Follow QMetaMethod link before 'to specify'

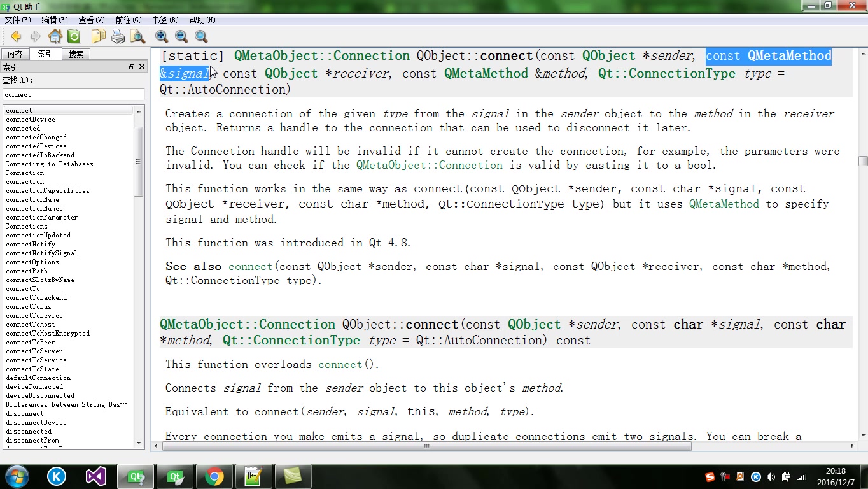tap(724, 204)
